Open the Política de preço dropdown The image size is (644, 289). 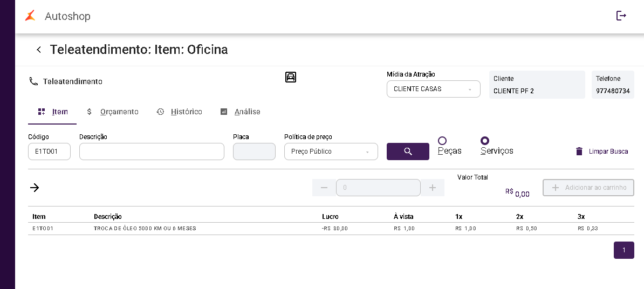pos(331,152)
